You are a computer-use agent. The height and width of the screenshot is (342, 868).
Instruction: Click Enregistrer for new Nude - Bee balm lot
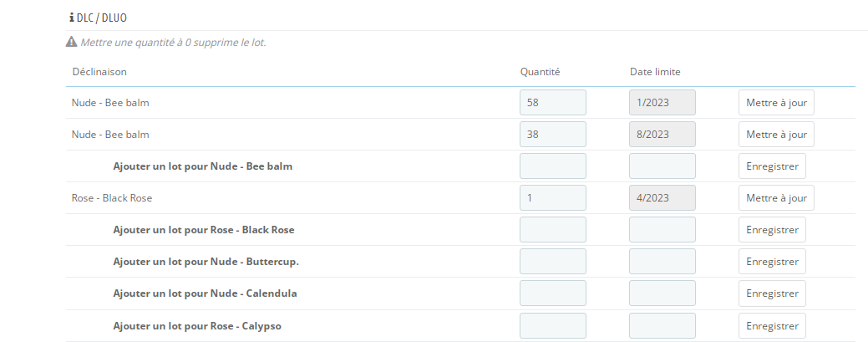[x=772, y=166]
